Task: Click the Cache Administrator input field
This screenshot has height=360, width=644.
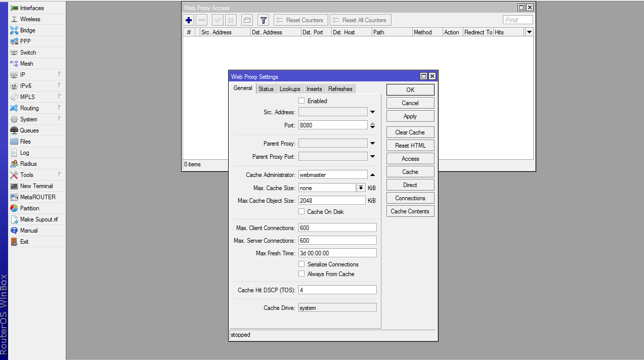Action: 332,175
